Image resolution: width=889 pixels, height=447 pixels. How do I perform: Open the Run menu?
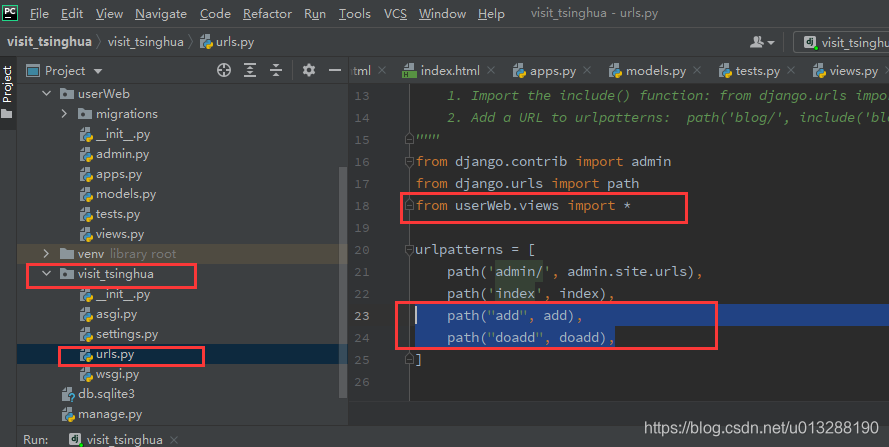pyautogui.click(x=315, y=14)
